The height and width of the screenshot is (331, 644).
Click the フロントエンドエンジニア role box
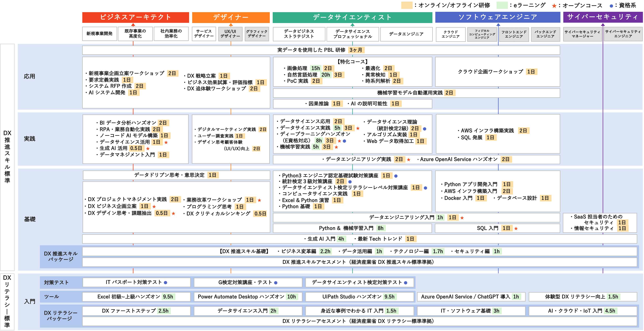tap(514, 34)
